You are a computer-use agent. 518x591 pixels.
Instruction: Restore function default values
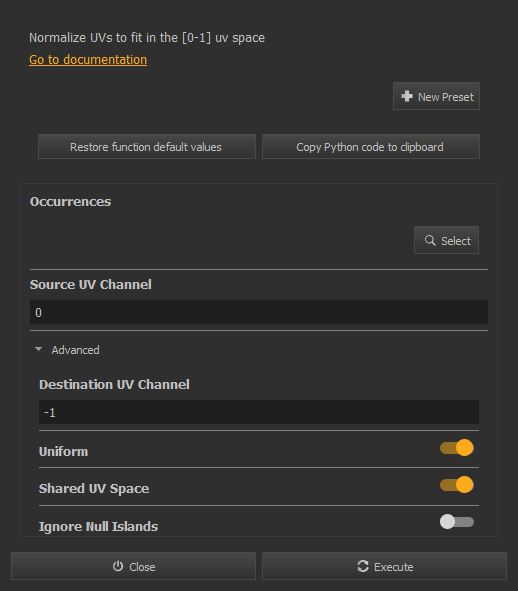pos(147,147)
